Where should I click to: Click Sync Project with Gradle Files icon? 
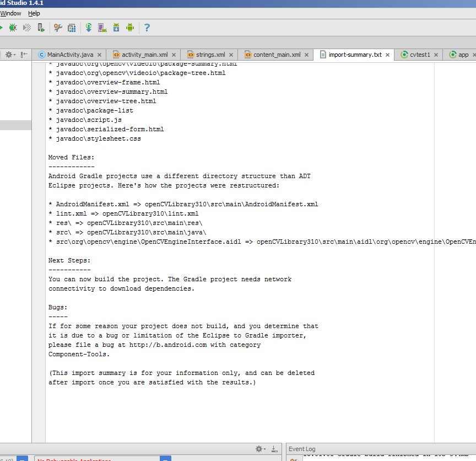(89, 28)
